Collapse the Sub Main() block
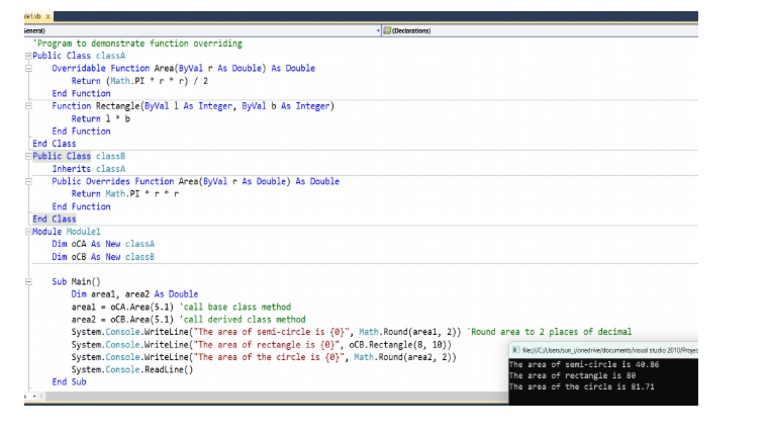 [x=28, y=282]
